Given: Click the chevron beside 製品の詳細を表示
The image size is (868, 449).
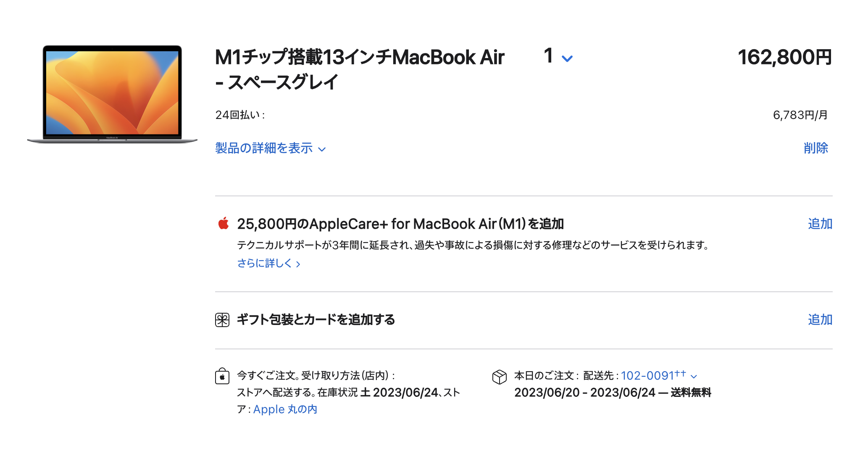Looking at the screenshot, I should 322,149.
